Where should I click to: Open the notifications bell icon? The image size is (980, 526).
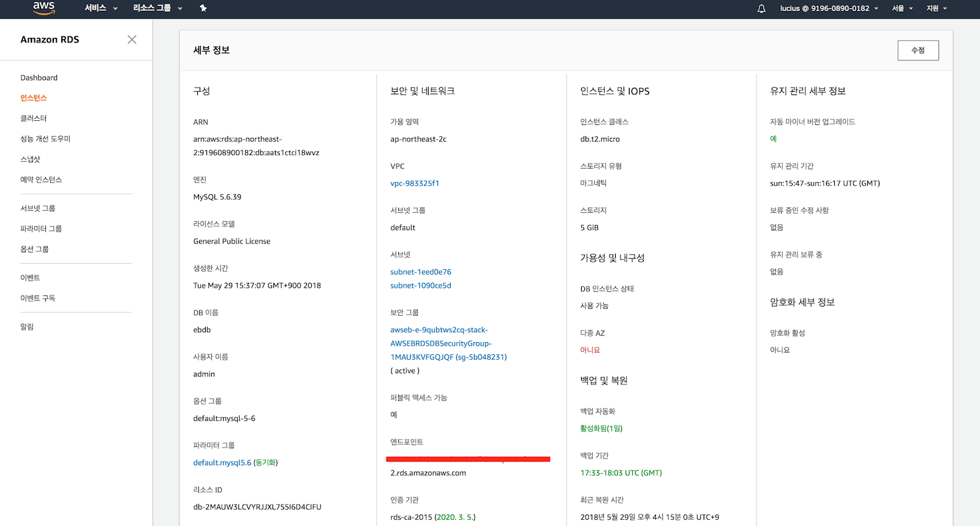pos(761,9)
